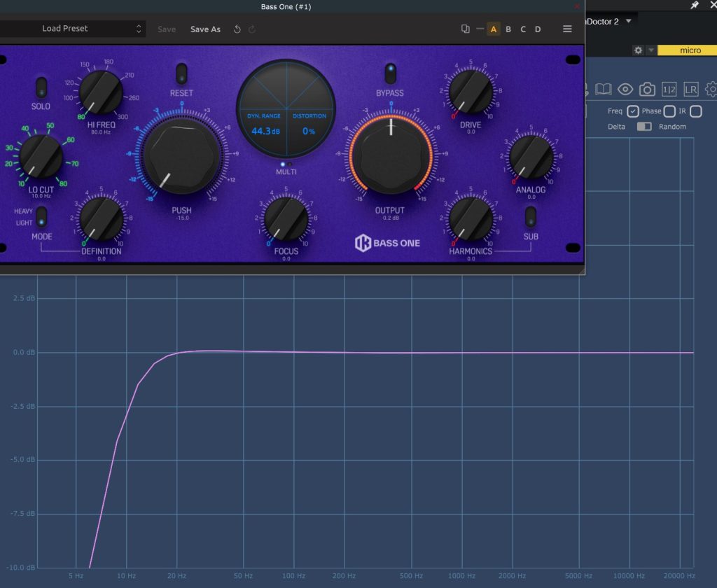The width and height of the screenshot is (717, 588).
Task: Enable the Phase checkbox
Action: (669, 111)
